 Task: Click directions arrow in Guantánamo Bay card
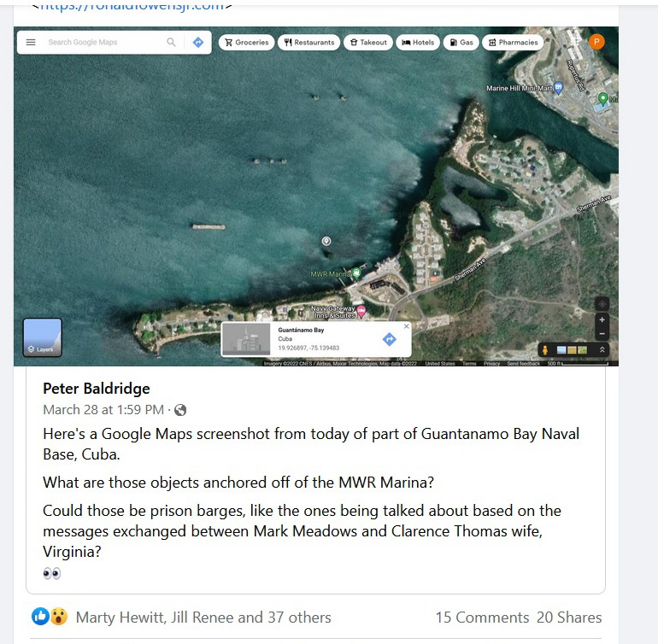click(390, 339)
